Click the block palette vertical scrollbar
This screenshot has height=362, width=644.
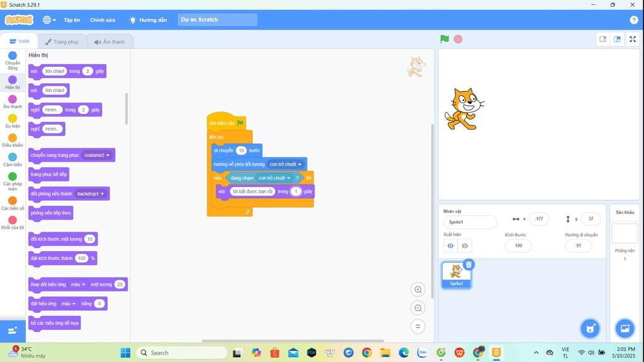(x=126, y=108)
